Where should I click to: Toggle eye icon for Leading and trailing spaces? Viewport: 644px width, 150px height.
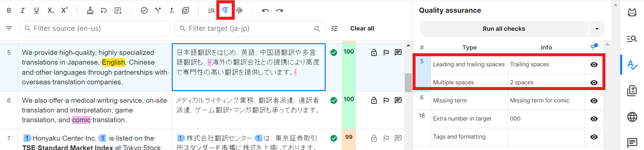point(594,65)
